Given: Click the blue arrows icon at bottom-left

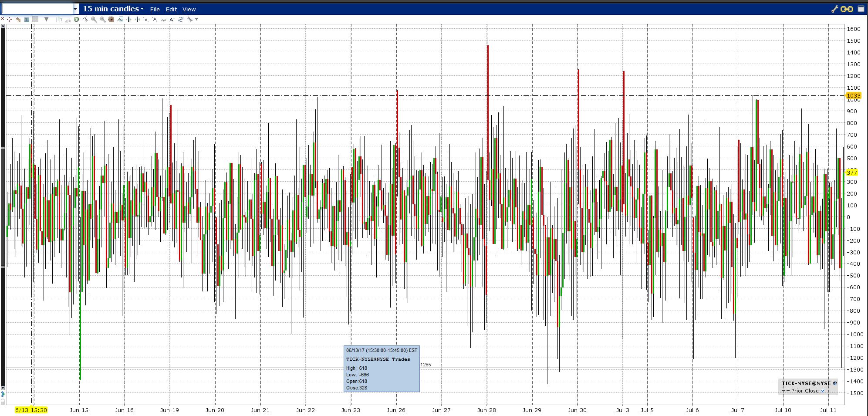Looking at the screenshot, I should point(3,394).
